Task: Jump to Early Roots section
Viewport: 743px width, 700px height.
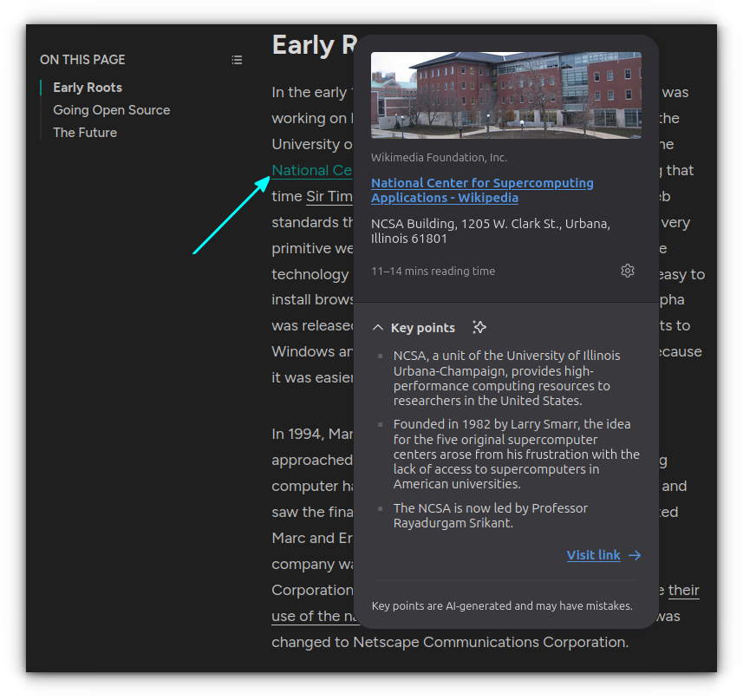Action: tap(88, 88)
